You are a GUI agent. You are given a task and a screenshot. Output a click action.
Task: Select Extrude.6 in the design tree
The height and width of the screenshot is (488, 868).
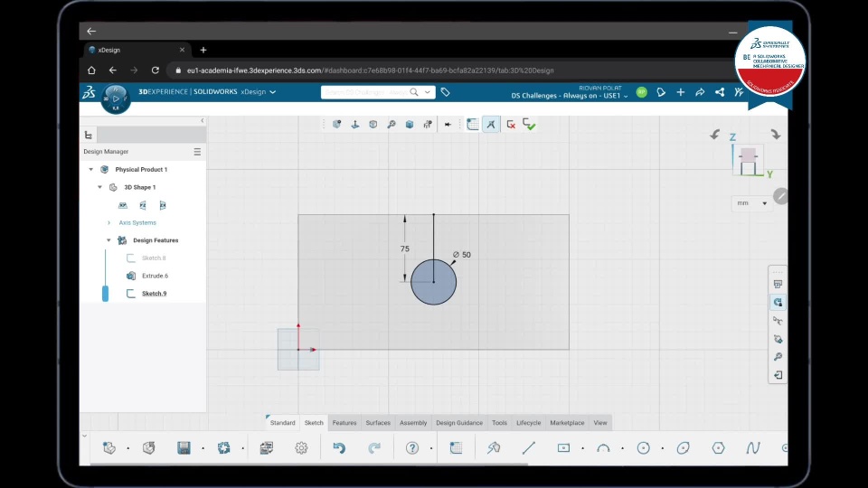[x=155, y=276]
